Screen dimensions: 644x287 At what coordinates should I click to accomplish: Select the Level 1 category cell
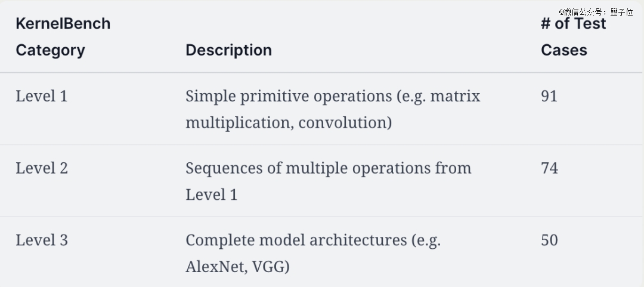[42, 96]
